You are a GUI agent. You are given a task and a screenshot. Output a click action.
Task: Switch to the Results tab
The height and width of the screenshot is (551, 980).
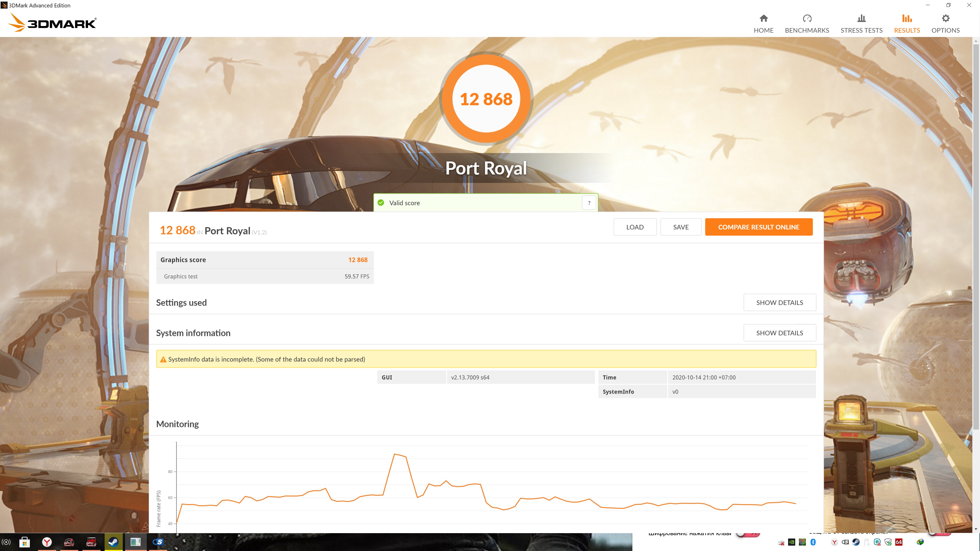[906, 23]
